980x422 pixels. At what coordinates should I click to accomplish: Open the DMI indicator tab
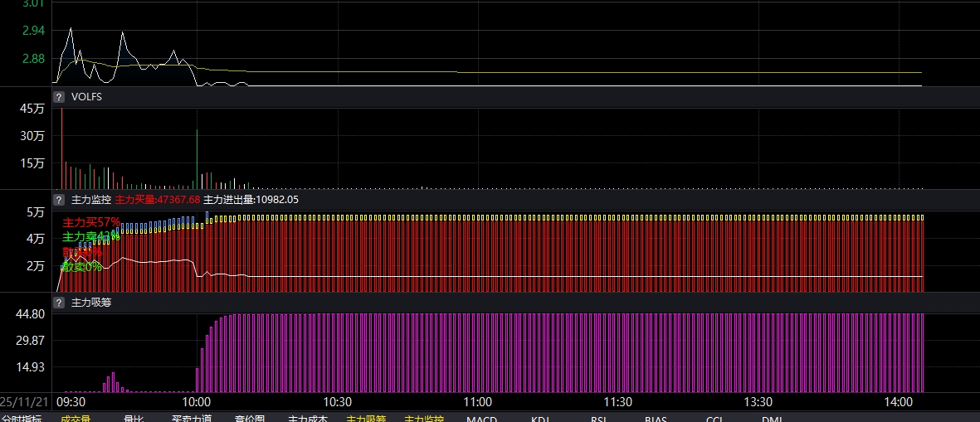[772, 419]
